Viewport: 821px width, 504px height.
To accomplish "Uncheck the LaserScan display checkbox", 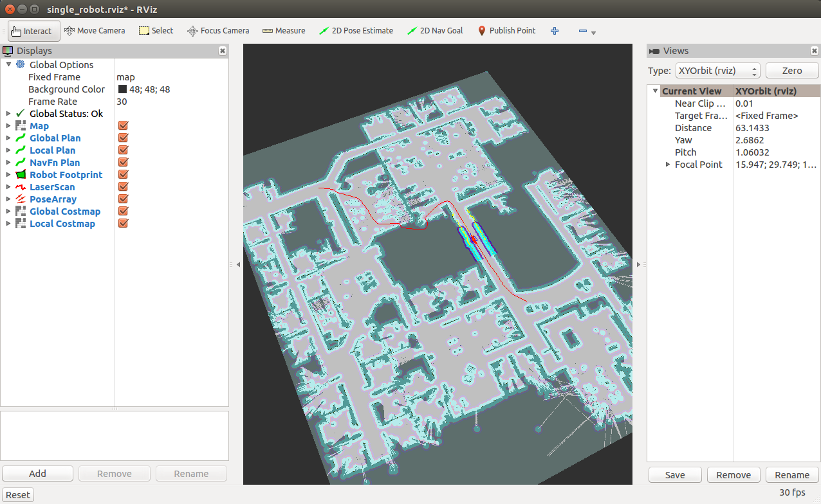I will [124, 187].
